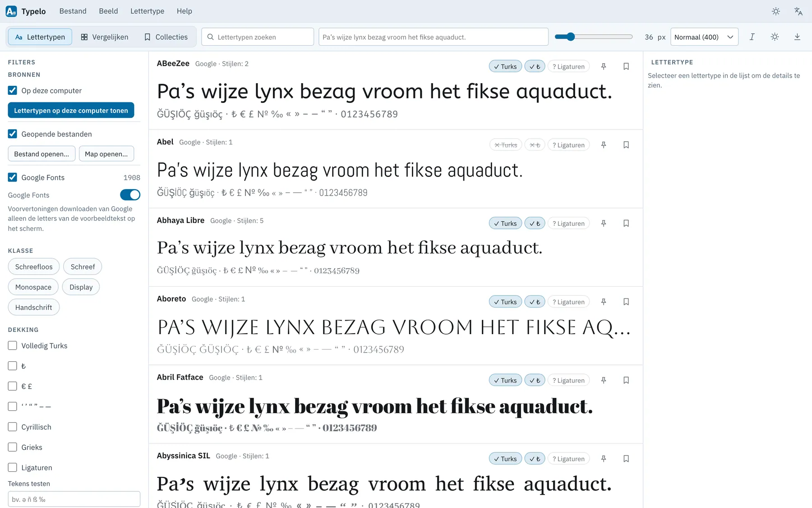Uncheck 'Geopende bestanden' source
Screen dimensions: 812x508
13,134
